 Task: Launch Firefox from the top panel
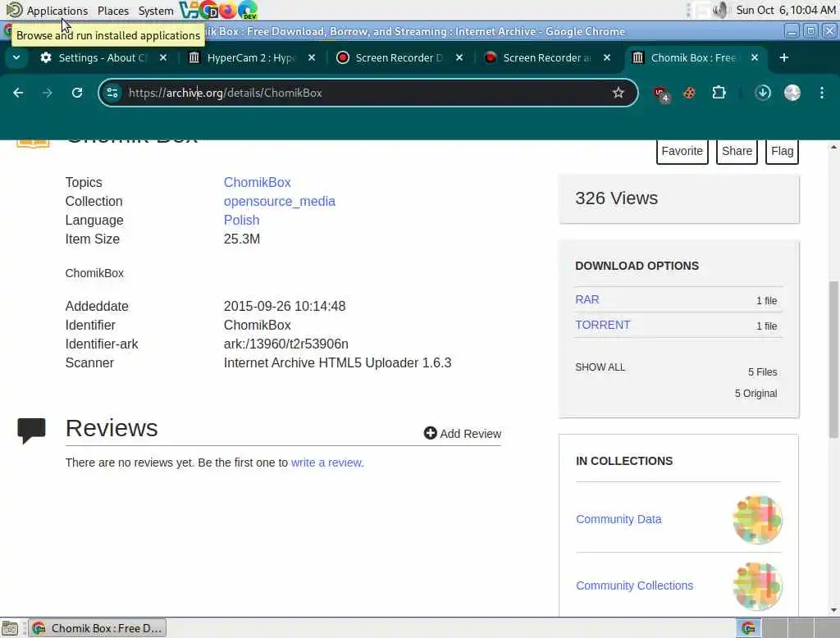point(228,10)
